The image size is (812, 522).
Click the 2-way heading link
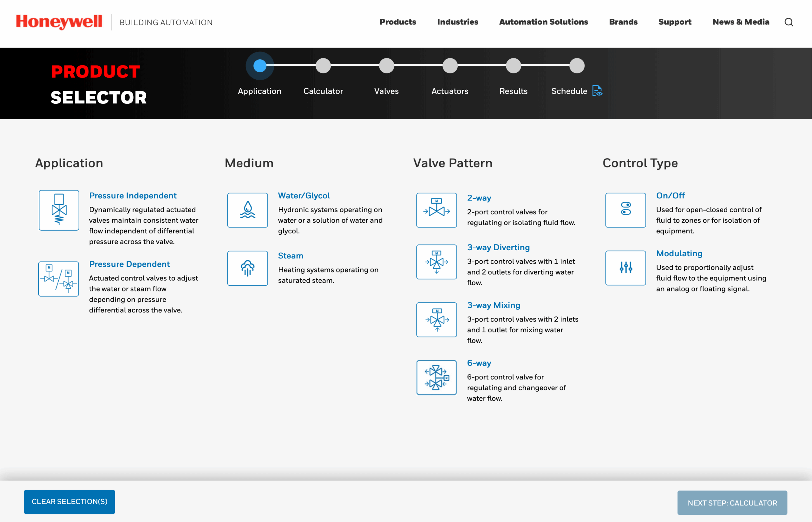pyautogui.click(x=479, y=198)
